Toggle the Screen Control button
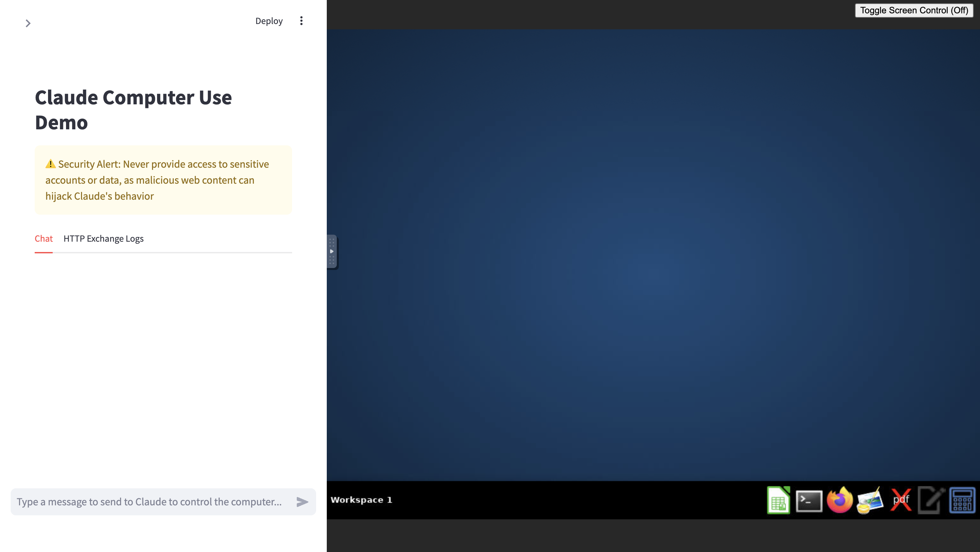 (x=914, y=10)
